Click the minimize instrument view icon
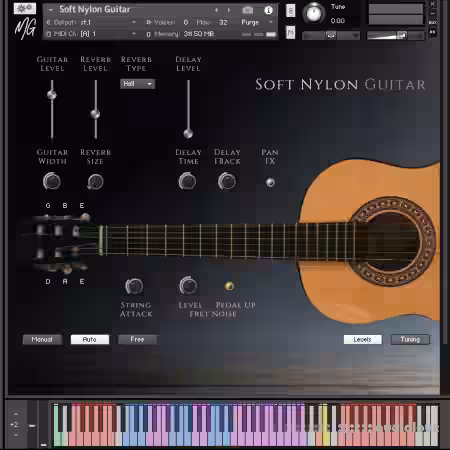The height and width of the screenshot is (450, 450). point(433,14)
